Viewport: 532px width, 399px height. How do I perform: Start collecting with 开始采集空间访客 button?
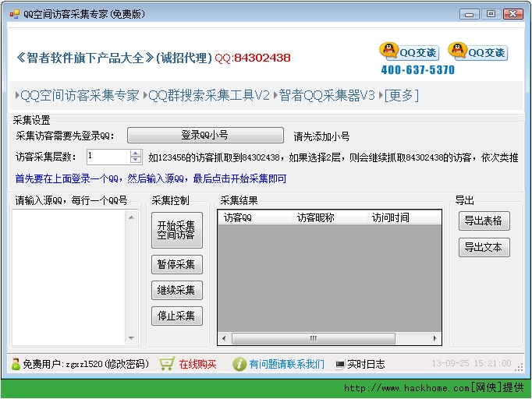176,230
